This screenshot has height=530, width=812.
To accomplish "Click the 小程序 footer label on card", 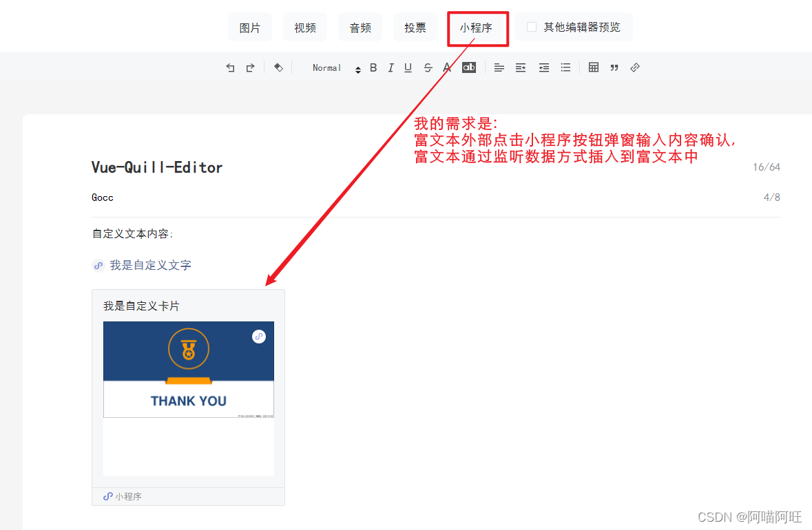I will pyautogui.click(x=128, y=496).
